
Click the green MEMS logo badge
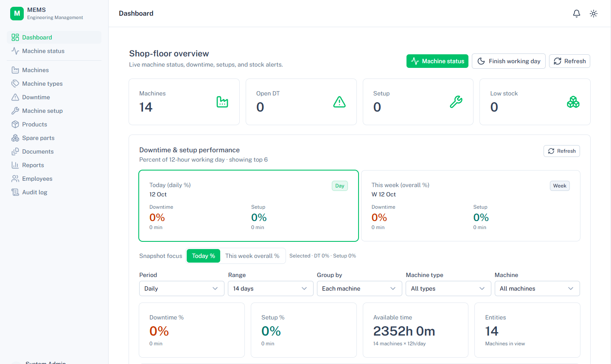point(17,14)
